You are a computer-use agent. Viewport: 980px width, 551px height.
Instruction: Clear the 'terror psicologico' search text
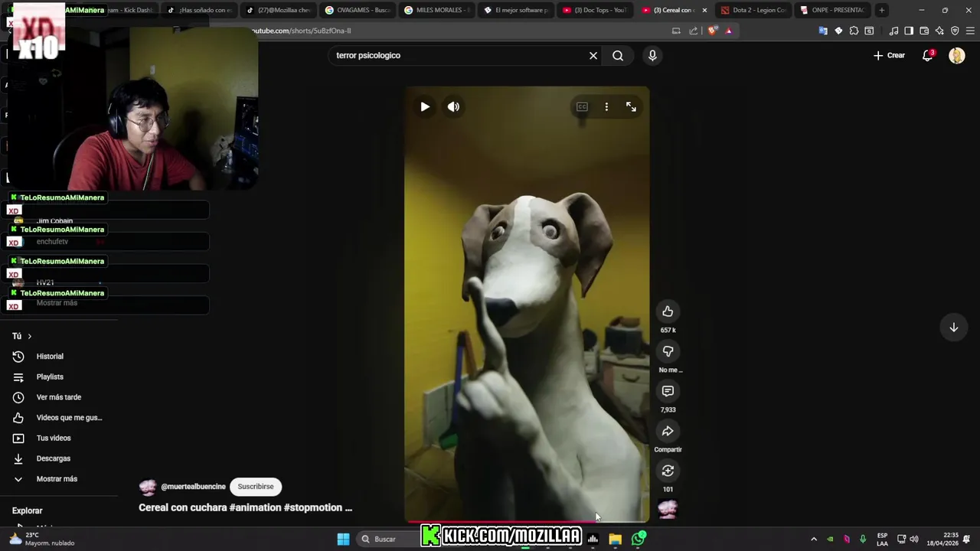click(593, 55)
